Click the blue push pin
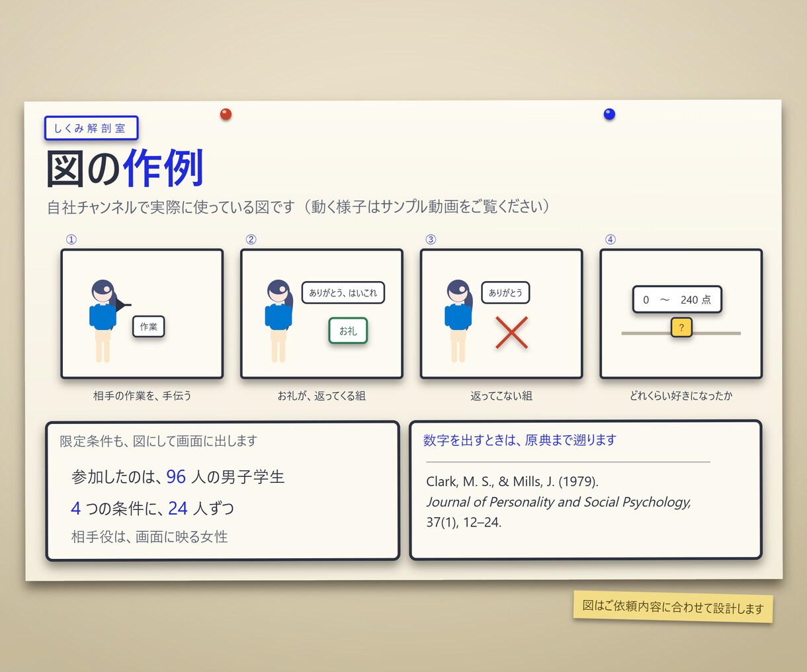 click(609, 114)
